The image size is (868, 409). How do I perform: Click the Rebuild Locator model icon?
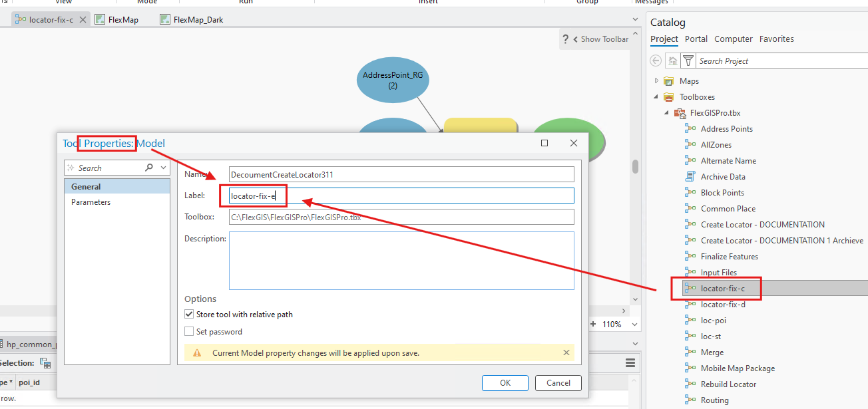pos(690,384)
